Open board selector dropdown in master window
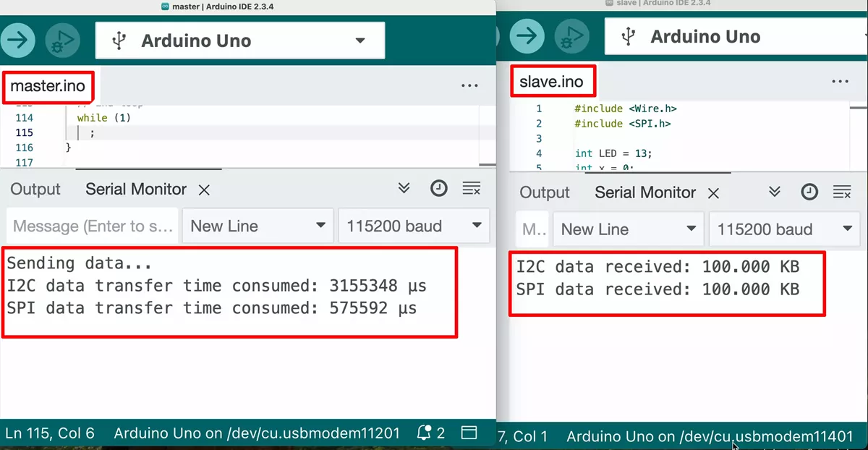Image resolution: width=868 pixels, height=450 pixels. 240,41
